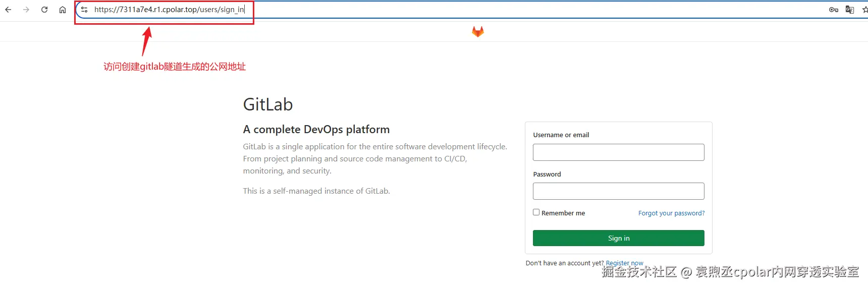Go back with the browser back arrow
Screen dimensions: 868x288
[x=8, y=10]
